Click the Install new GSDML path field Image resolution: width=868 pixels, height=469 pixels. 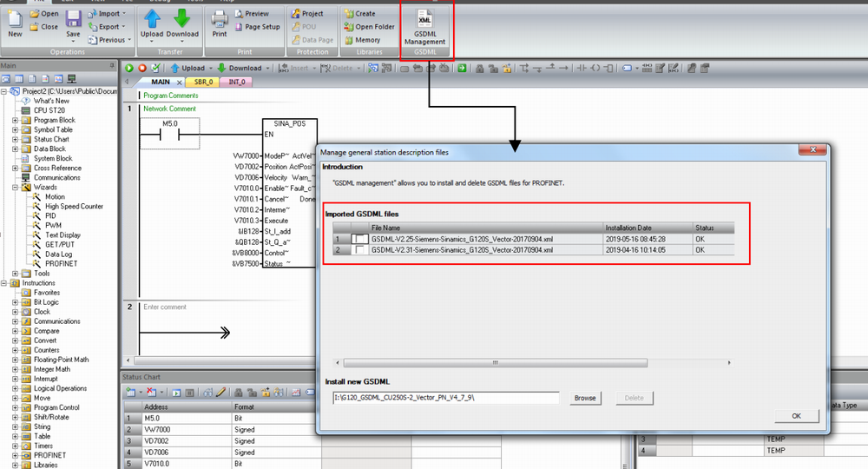(446, 398)
